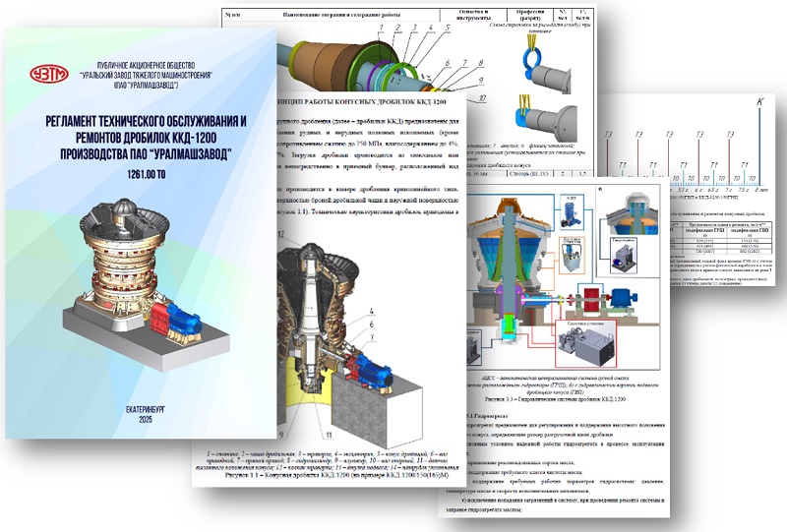
Task: Click the red УЗТМ logo on the cover
Action: (48, 75)
